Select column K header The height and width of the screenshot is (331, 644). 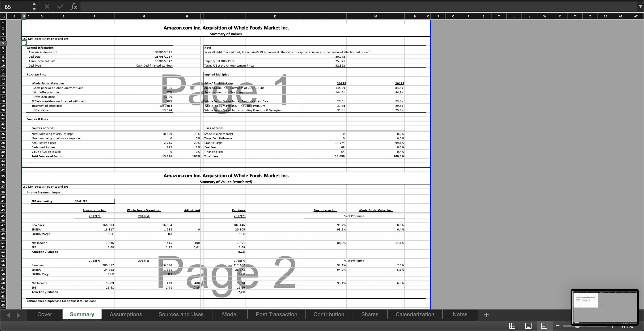pos(275,17)
